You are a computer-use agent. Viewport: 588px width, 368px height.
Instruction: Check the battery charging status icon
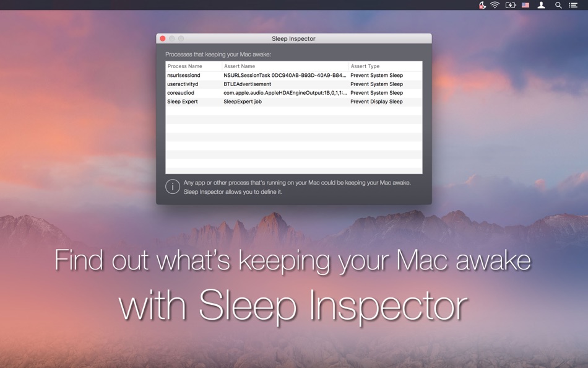(x=511, y=5)
